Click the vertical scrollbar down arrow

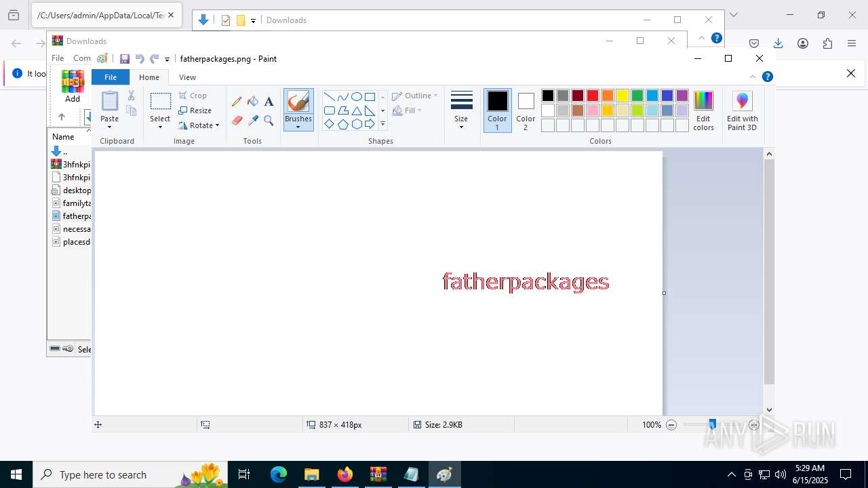(x=769, y=409)
